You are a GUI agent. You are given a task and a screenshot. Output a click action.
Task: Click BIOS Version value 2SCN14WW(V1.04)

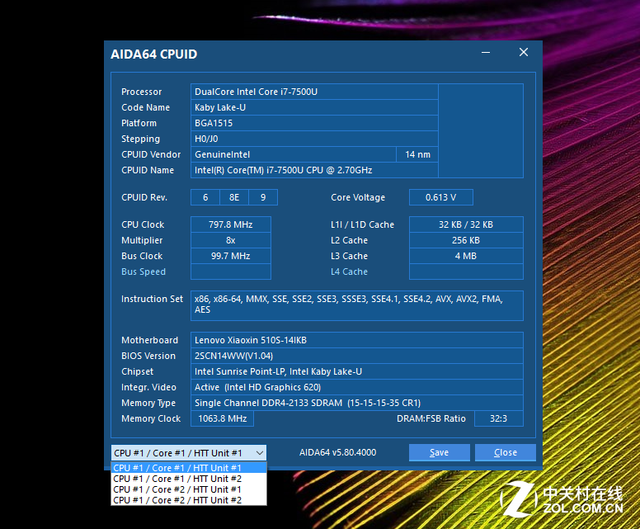point(357,356)
